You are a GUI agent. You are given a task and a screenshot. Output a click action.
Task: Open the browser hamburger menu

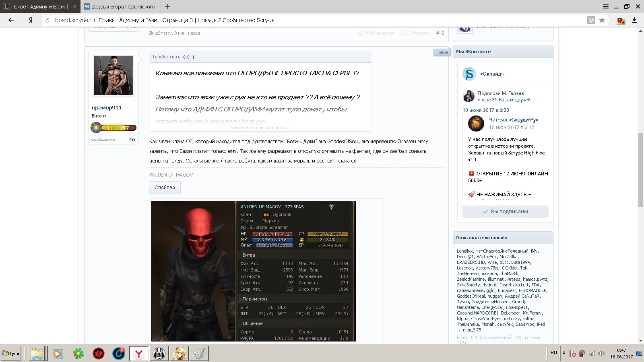coord(606,6)
